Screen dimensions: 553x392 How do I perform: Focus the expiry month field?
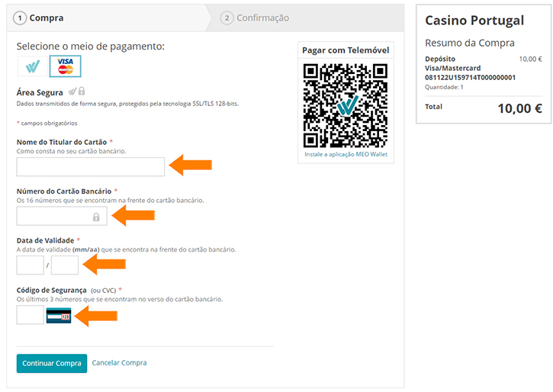tap(31, 265)
